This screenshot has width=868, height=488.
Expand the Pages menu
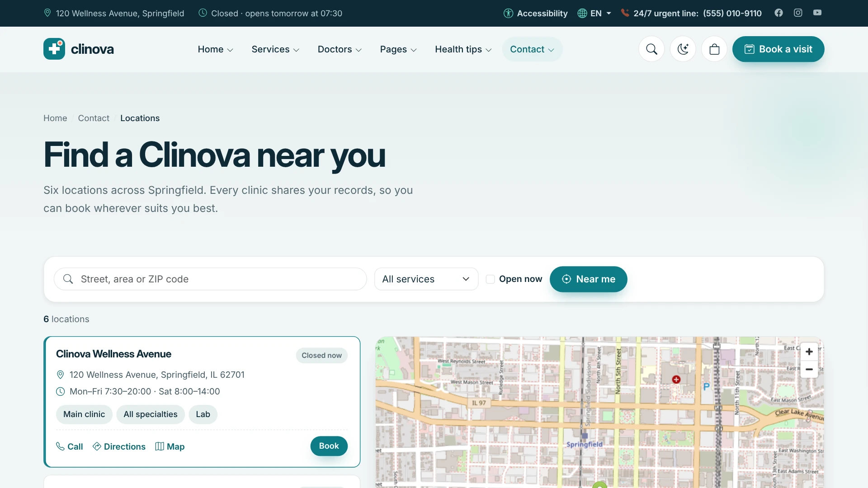pos(398,49)
